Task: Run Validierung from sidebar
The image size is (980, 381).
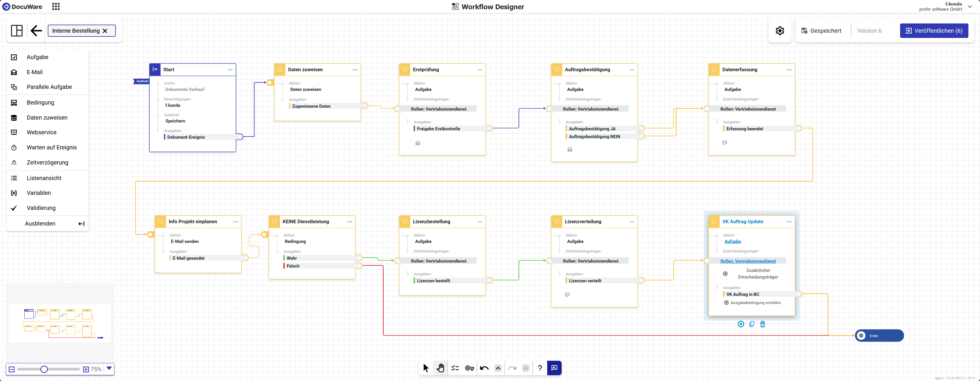Action: pyautogui.click(x=47, y=208)
